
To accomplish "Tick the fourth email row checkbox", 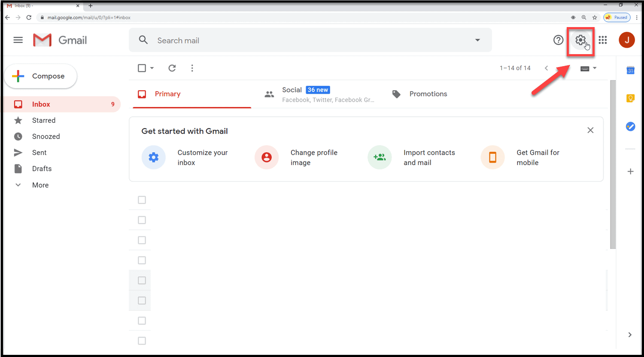I will click(x=142, y=260).
